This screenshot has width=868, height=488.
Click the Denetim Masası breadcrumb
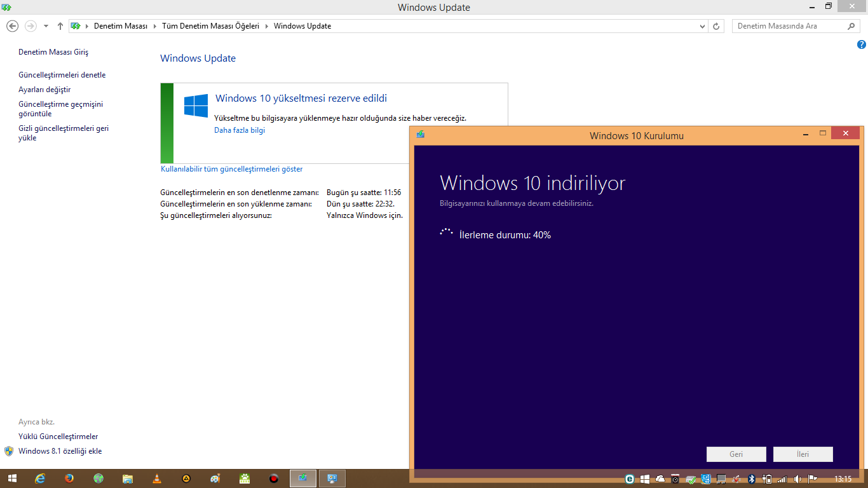(120, 26)
